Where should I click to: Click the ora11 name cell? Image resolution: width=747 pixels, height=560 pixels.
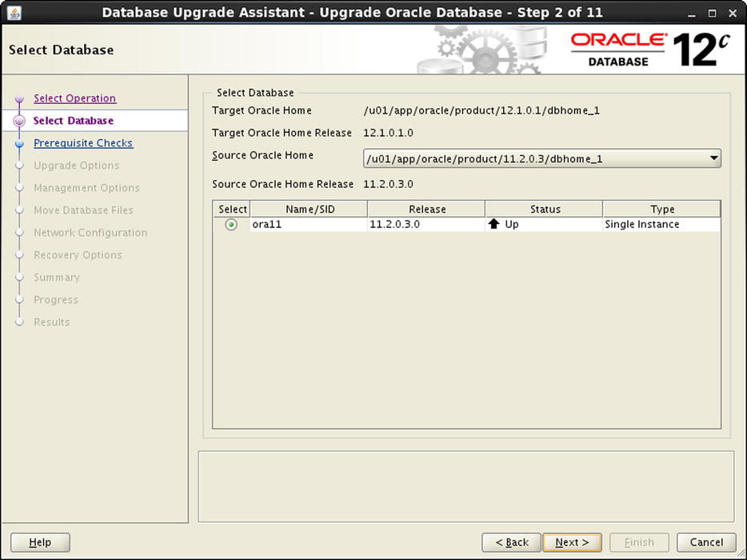pos(309,225)
